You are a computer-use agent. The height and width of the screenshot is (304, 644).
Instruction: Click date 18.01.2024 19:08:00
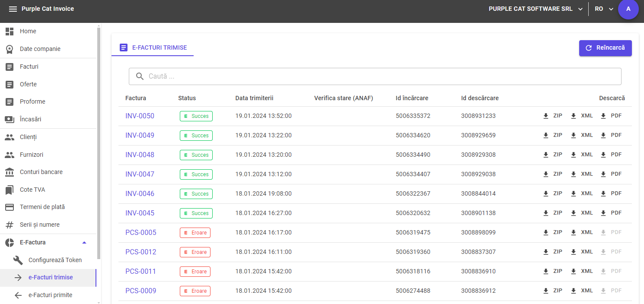tap(263, 194)
